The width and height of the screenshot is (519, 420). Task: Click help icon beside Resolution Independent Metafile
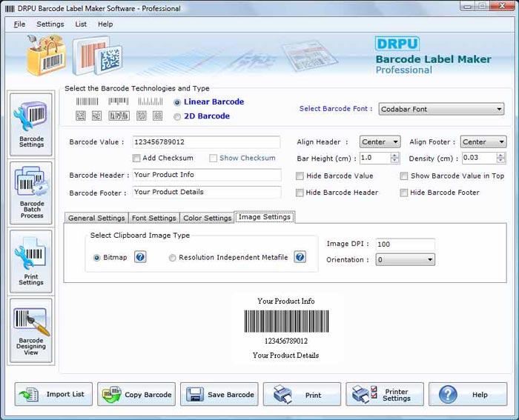coord(300,257)
